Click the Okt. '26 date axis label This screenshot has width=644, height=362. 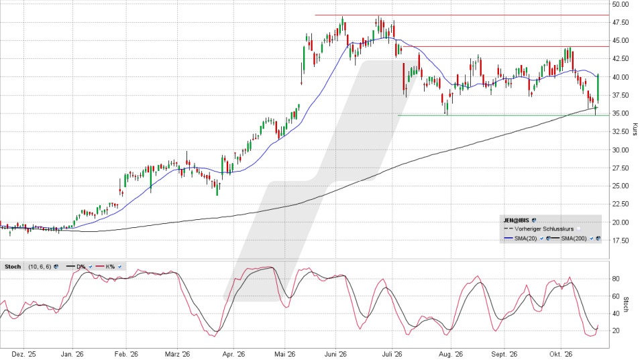[x=561, y=354]
